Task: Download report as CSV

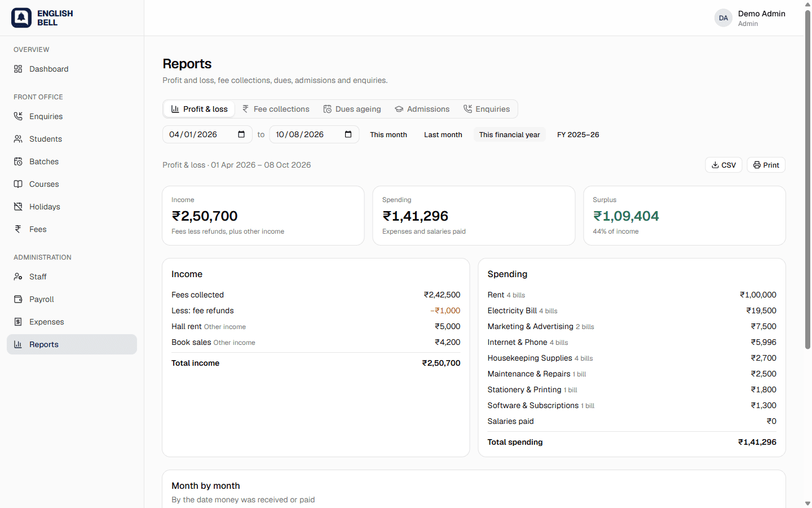Action: (723, 165)
